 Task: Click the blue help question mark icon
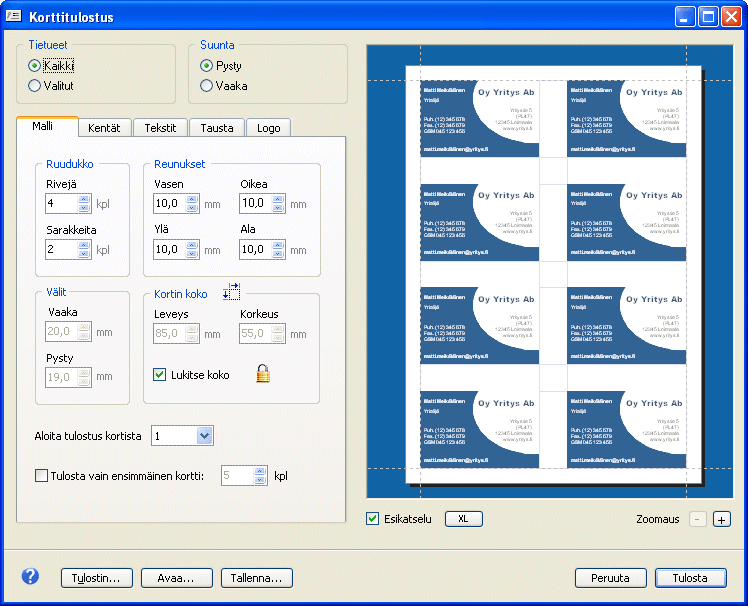tap(30, 576)
